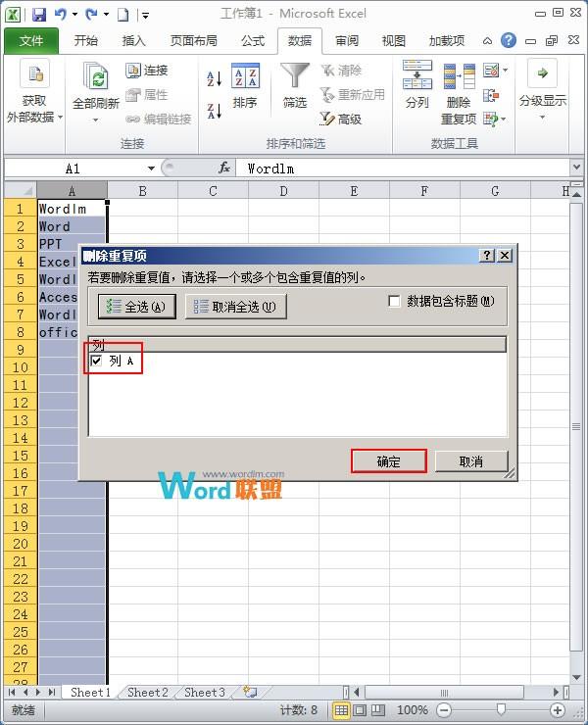This screenshot has width=588, height=725.
Task: Click the Consolidate icon in Data Tools
Action: (491, 96)
